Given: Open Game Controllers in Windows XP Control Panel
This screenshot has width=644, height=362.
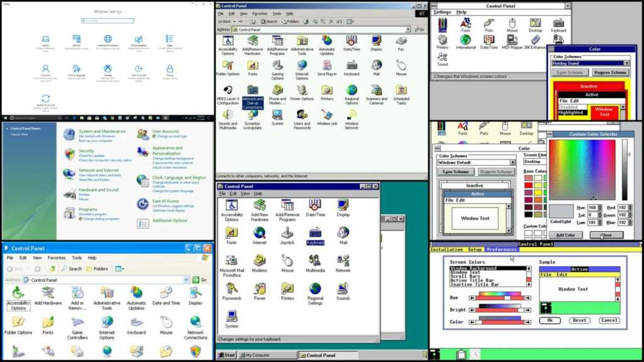Looking at the screenshot, I should click(x=77, y=327).
